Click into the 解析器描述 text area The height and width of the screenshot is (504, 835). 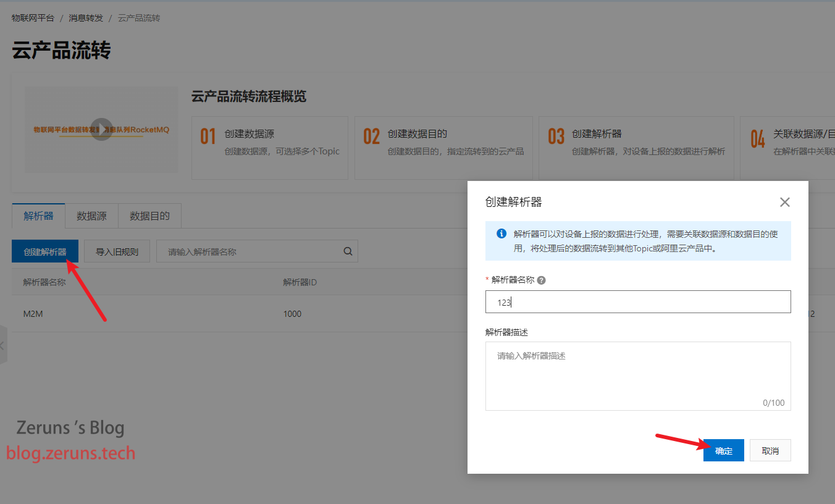click(x=637, y=375)
